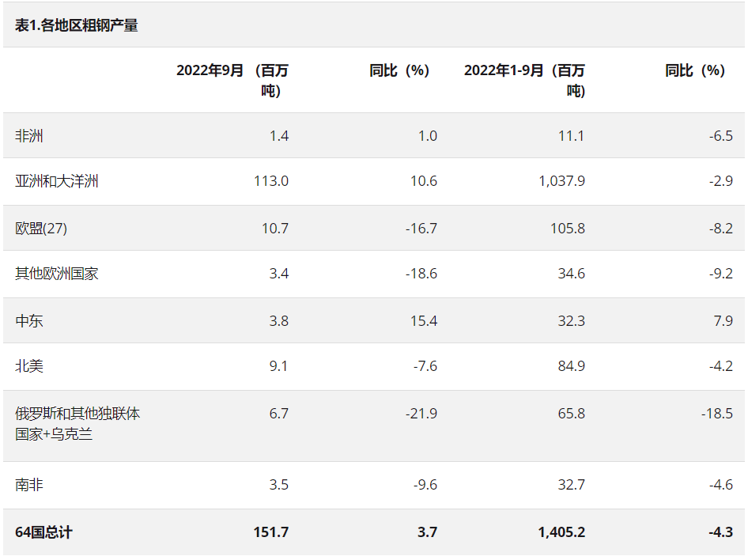Viewport: 748px width, 560px height.
Task: Click the 2022年9月 (百万吨) column header
Action: [x=232, y=80]
